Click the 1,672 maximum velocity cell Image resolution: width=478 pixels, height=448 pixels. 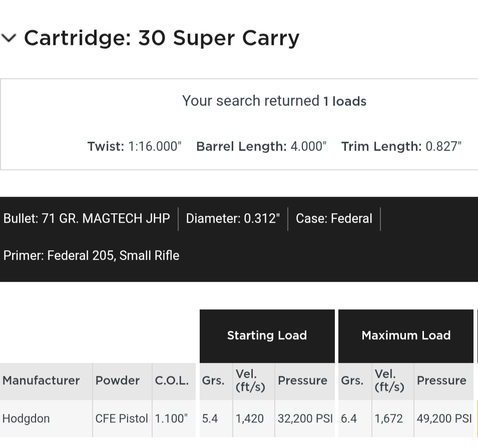point(392,418)
